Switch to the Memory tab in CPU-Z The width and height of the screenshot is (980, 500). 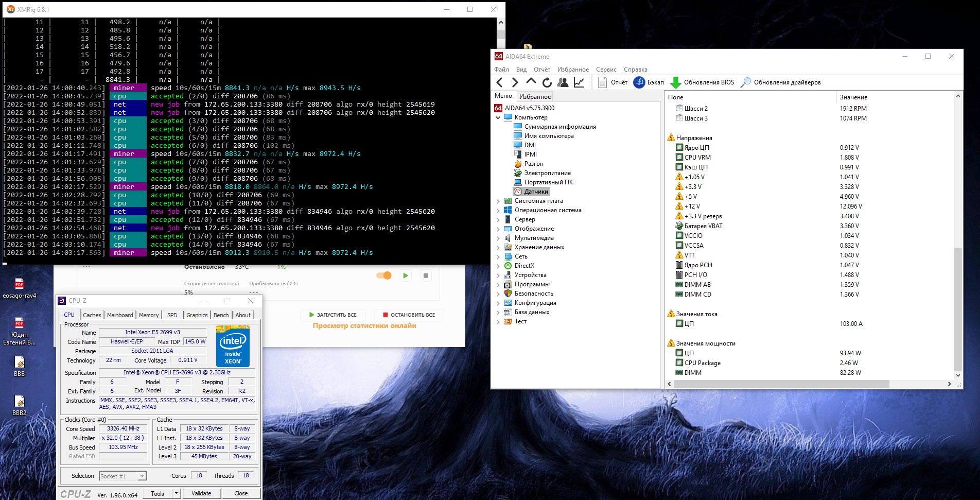point(149,315)
